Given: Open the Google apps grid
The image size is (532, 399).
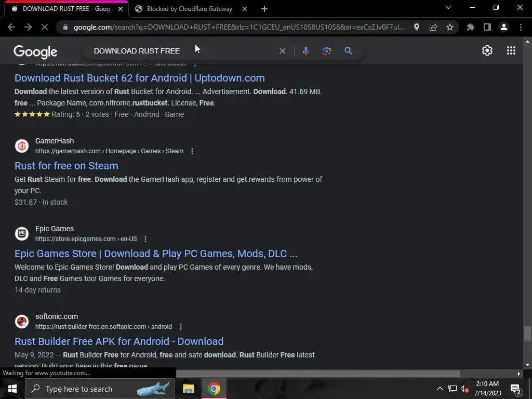Looking at the screenshot, I should coord(511,50).
